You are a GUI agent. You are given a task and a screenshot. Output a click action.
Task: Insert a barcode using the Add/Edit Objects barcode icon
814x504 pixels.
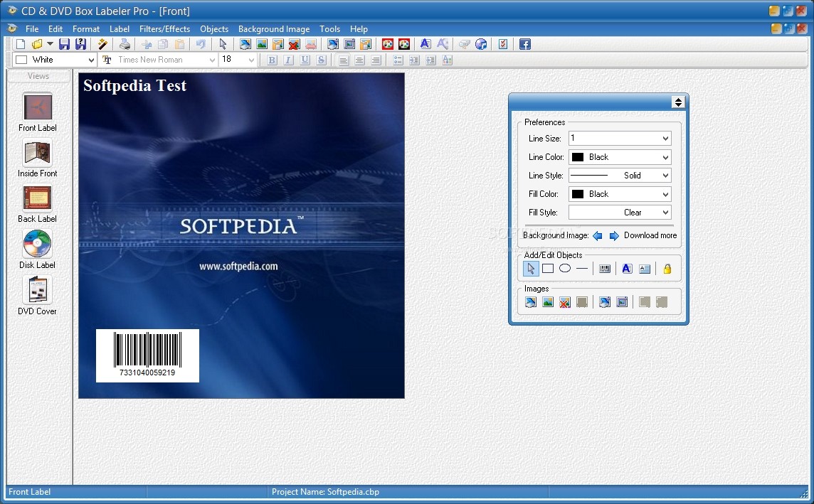click(x=605, y=269)
